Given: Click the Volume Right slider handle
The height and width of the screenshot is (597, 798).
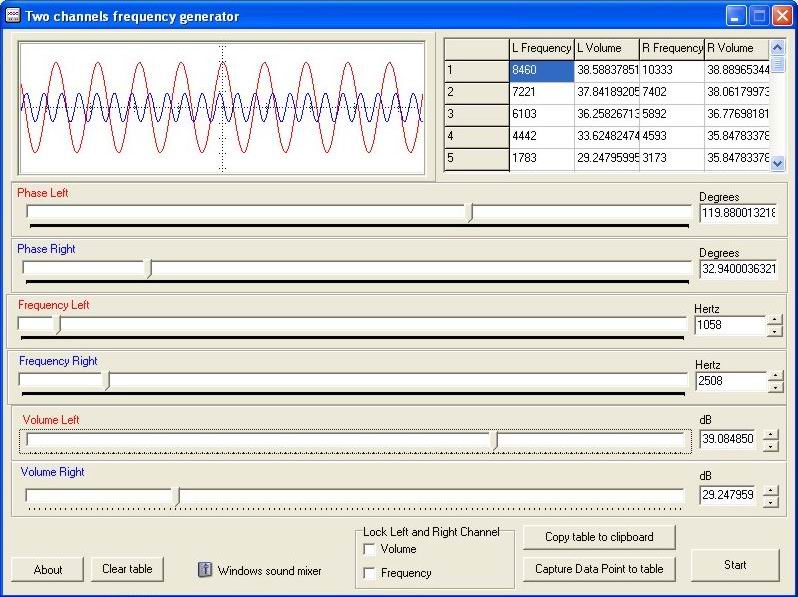Looking at the screenshot, I should [x=178, y=496].
